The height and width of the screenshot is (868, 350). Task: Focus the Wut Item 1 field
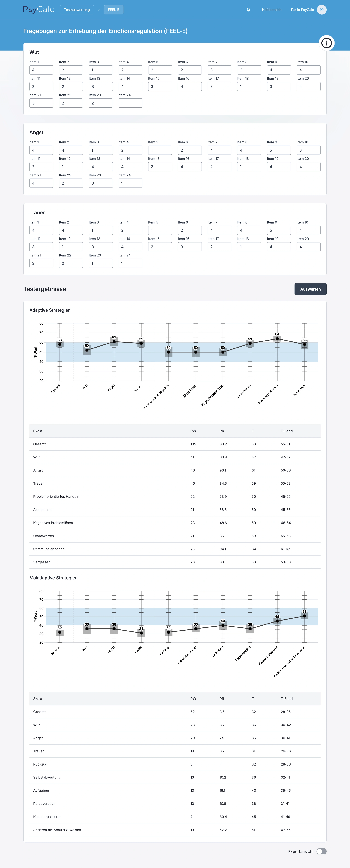(41, 70)
